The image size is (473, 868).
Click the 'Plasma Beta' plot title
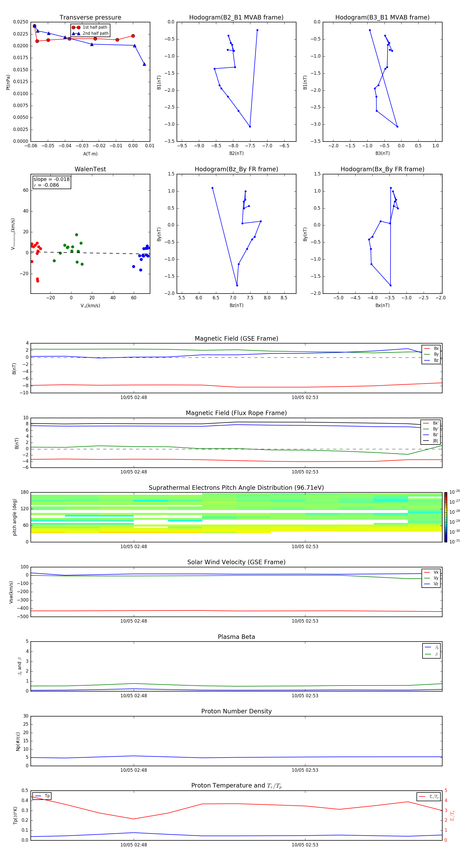pos(236,637)
